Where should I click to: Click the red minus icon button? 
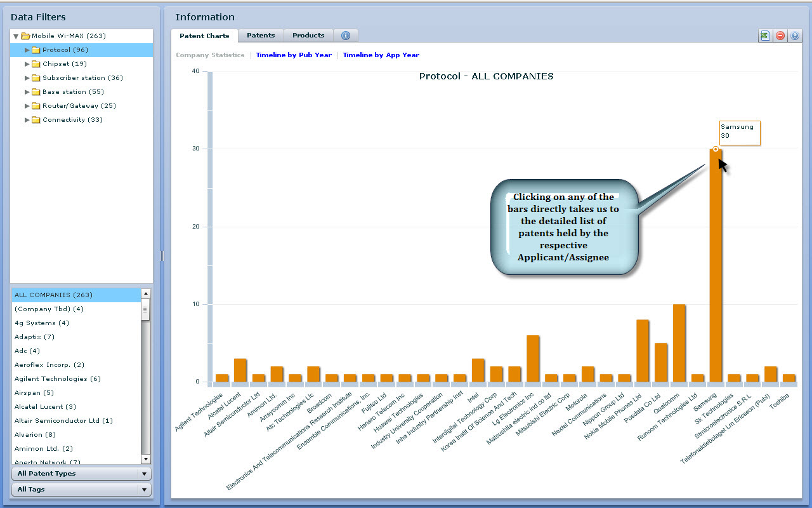(780, 36)
